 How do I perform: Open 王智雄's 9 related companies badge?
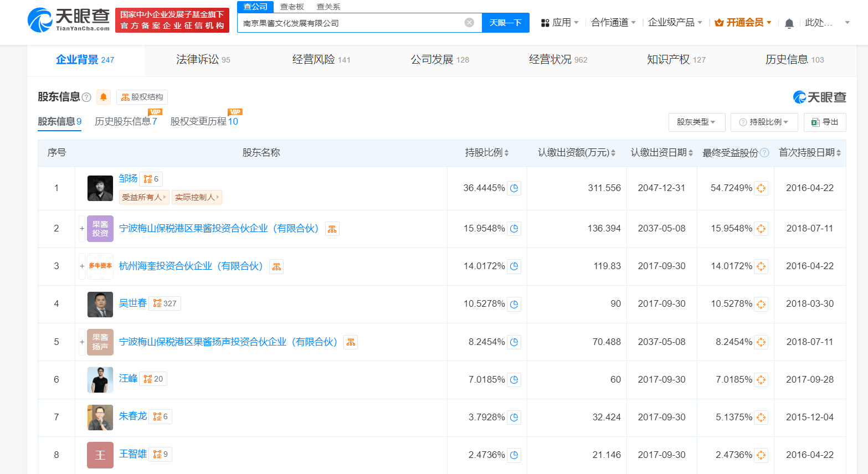(x=161, y=454)
